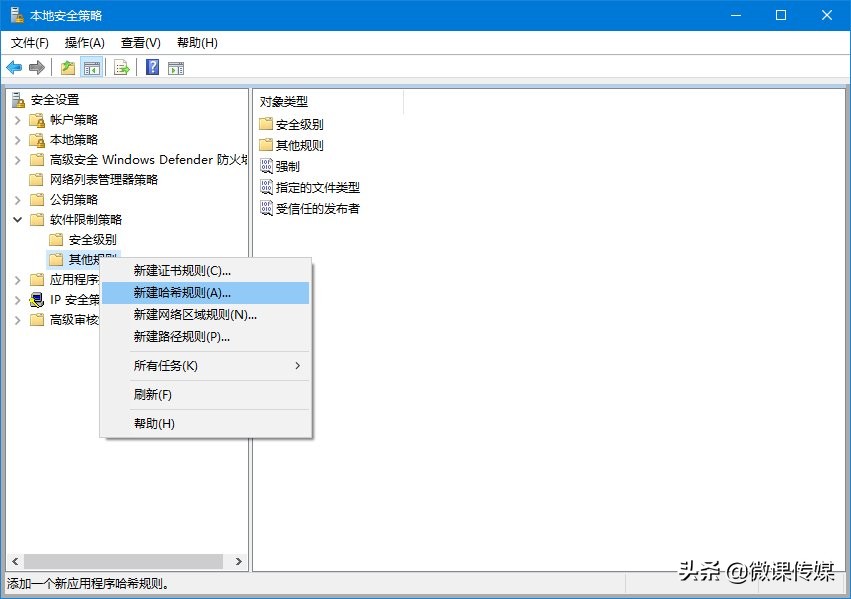Image resolution: width=851 pixels, height=599 pixels.
Task: Expand 高级安全 Windows Defender 防火墙 node
Action: tap(17, 160)
